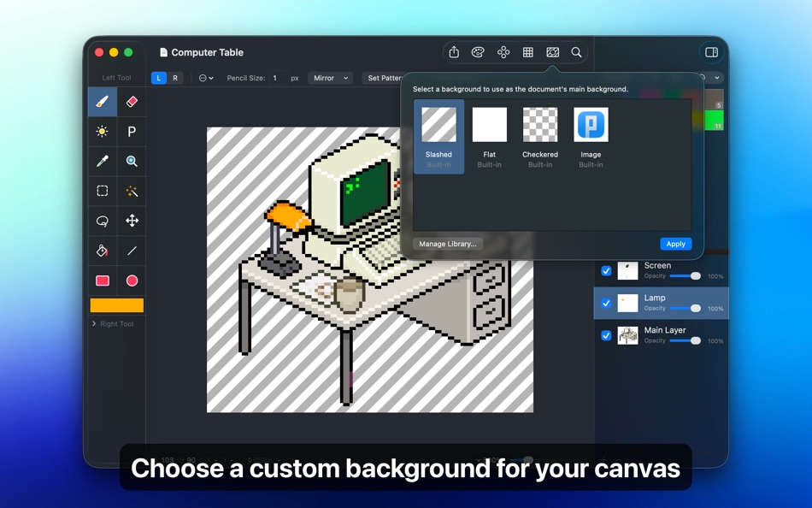The width and height of the screenshot is (812, 508).
Task: Choose the Flat background option
Action: click(490, 137)
